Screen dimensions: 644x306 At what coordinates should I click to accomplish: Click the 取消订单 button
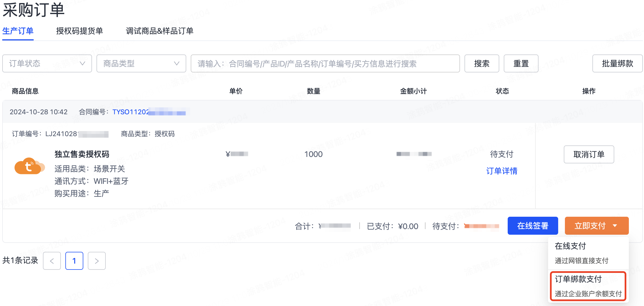coord(589,154)
